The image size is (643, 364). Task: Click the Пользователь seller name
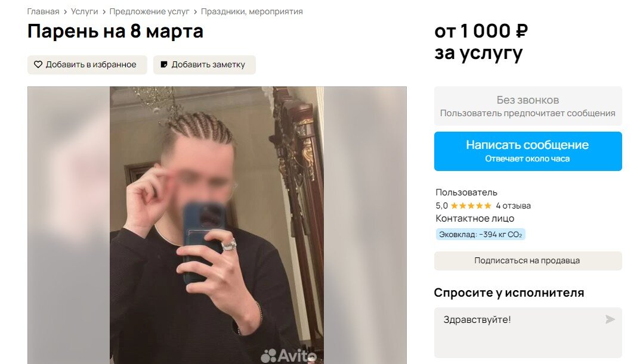[x=466, y=192]
